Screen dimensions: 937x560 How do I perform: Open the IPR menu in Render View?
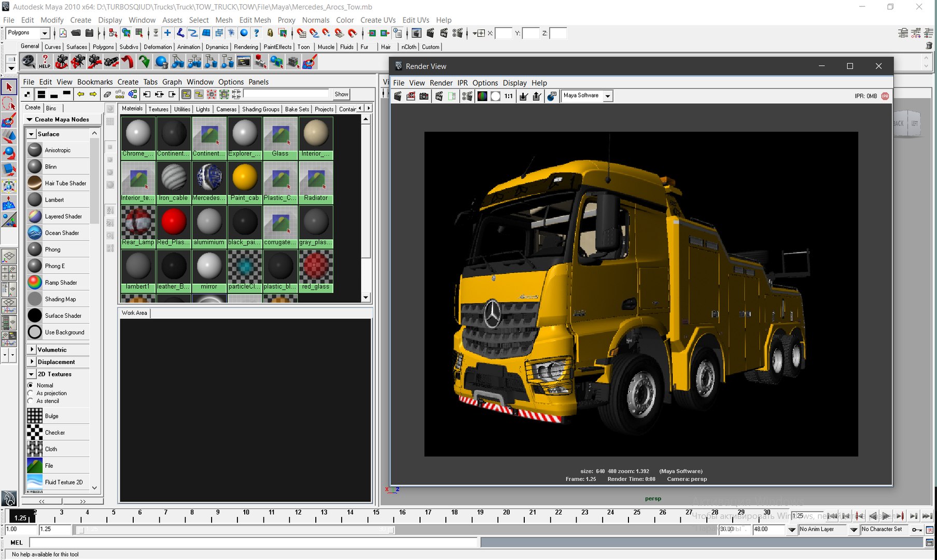pyautogui.click(x=463, y=83)
